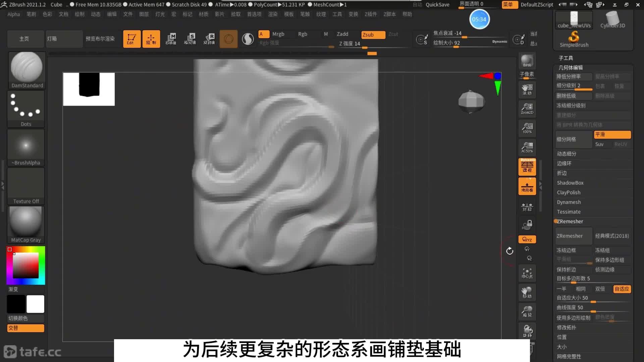644x362 pixels.
Task: Toggle the Zsub mode
Action: tap(373, 35)
